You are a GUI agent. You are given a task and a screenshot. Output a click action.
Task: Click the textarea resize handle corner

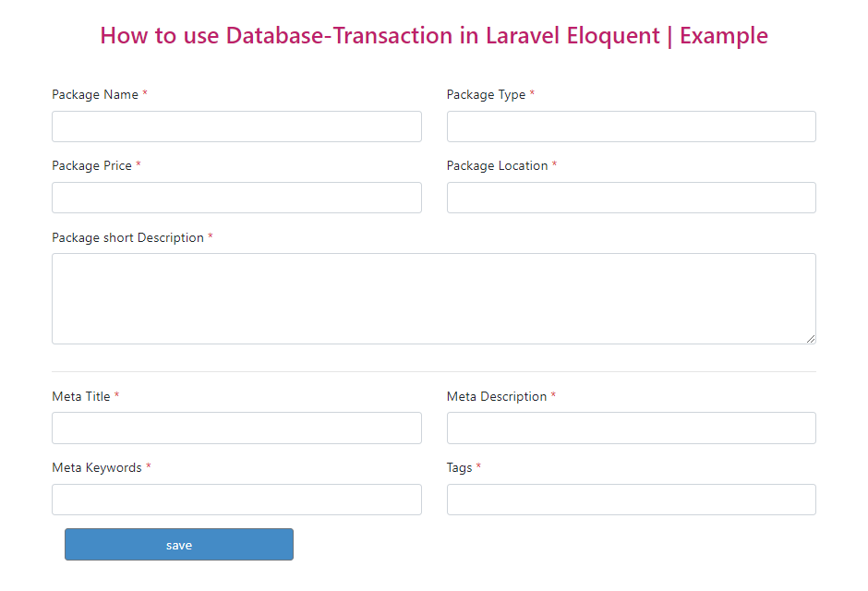coord(811,339)
